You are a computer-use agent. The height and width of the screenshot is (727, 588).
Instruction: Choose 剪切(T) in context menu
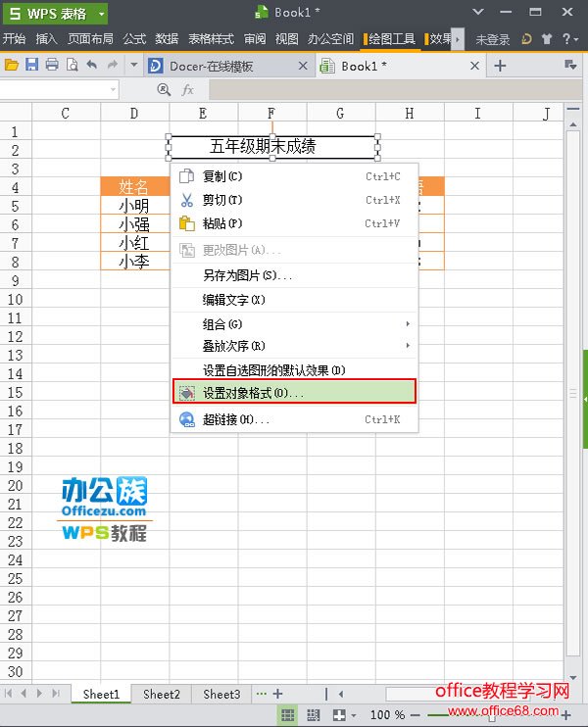point(294,200)
